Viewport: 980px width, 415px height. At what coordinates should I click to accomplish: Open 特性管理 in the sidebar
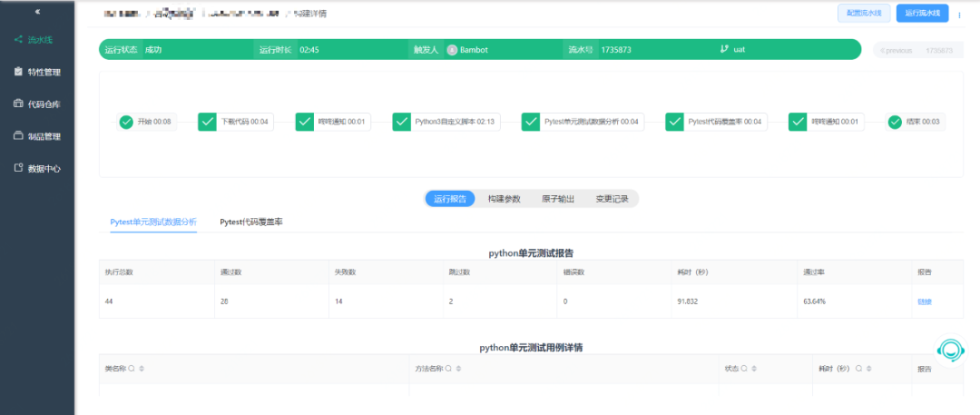37,72
